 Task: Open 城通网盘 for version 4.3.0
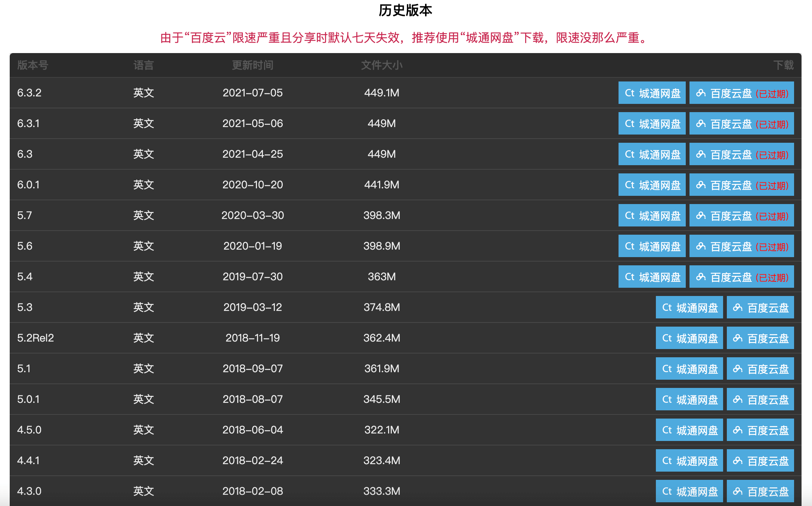tap(689, 491)
